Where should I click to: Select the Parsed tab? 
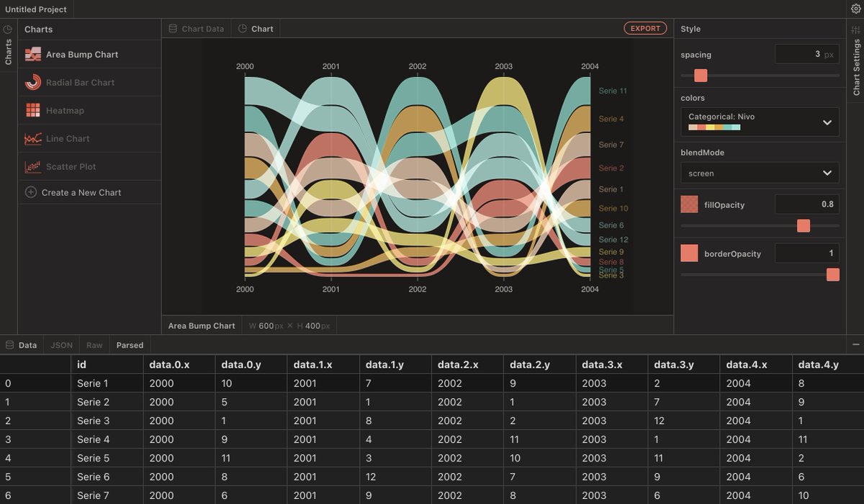tap(130, 345)
